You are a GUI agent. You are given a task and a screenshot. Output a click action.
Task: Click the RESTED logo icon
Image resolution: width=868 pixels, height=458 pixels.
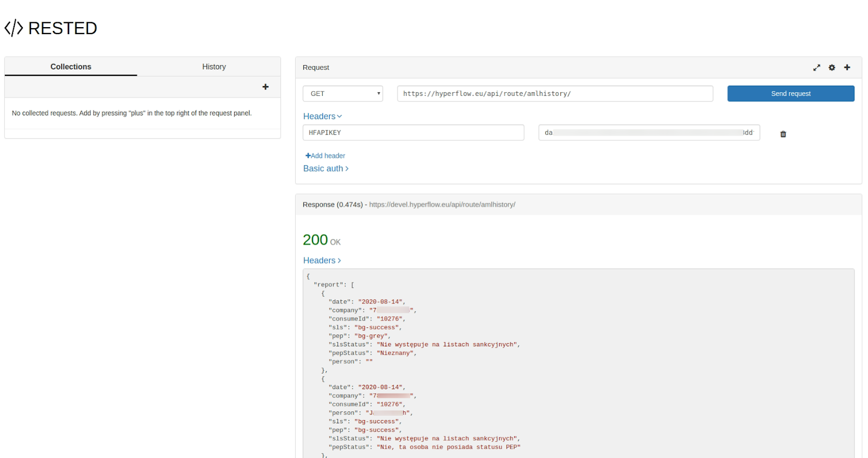[14, 28]
